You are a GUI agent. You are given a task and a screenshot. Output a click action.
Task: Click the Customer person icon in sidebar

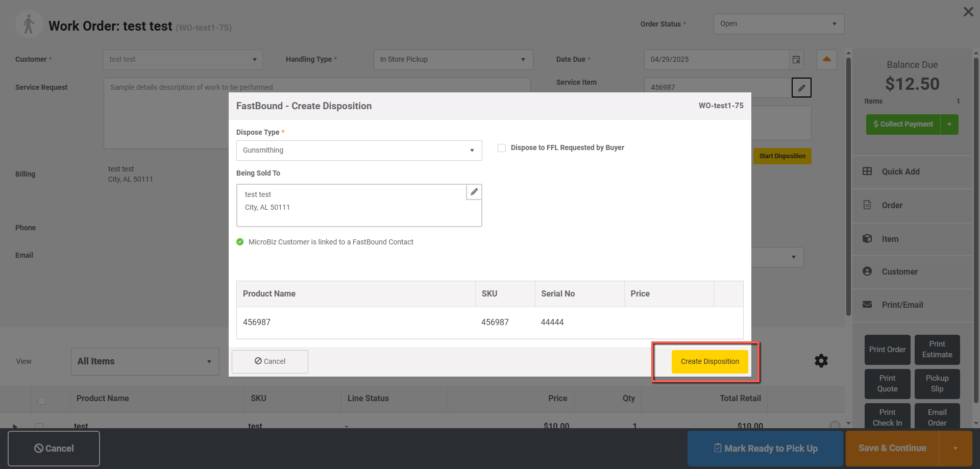pos(867,271)
